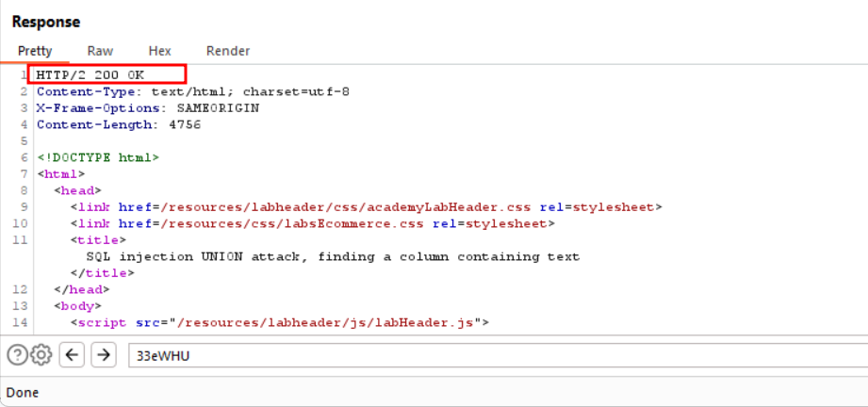Switch to the Pretty tab

pyautogui.click(x=35, y=51)
